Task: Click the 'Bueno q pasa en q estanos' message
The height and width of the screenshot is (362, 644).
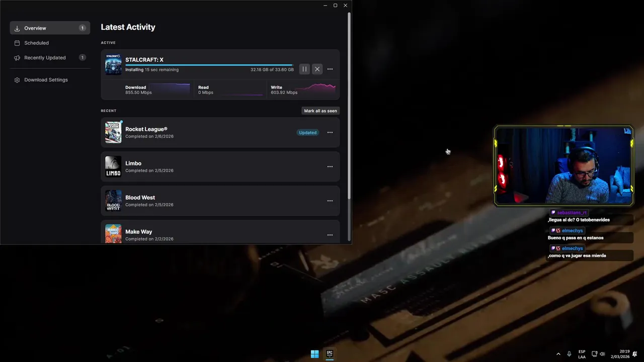Action: [x=576, y=238]
